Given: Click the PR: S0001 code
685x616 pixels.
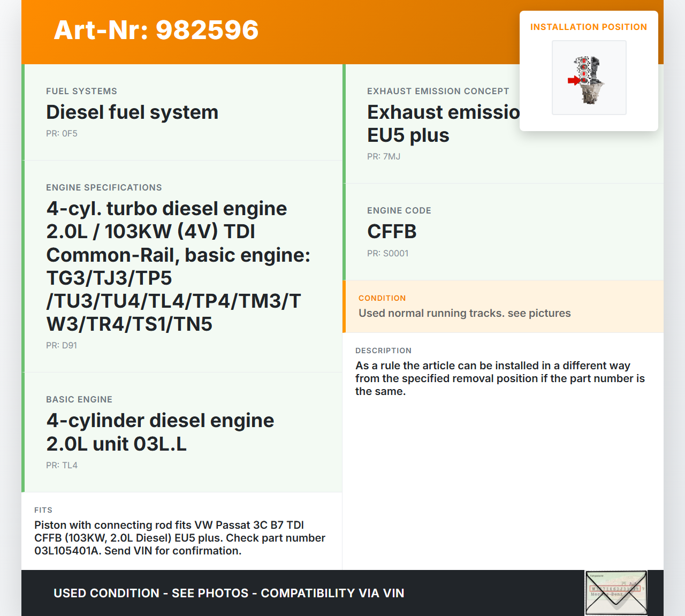Looking at the screenshot, I should pos(387,253).
